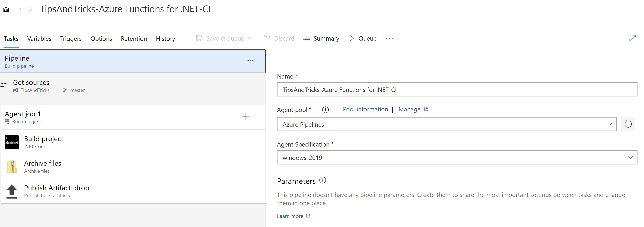Click the Discard undo icon

267,38
